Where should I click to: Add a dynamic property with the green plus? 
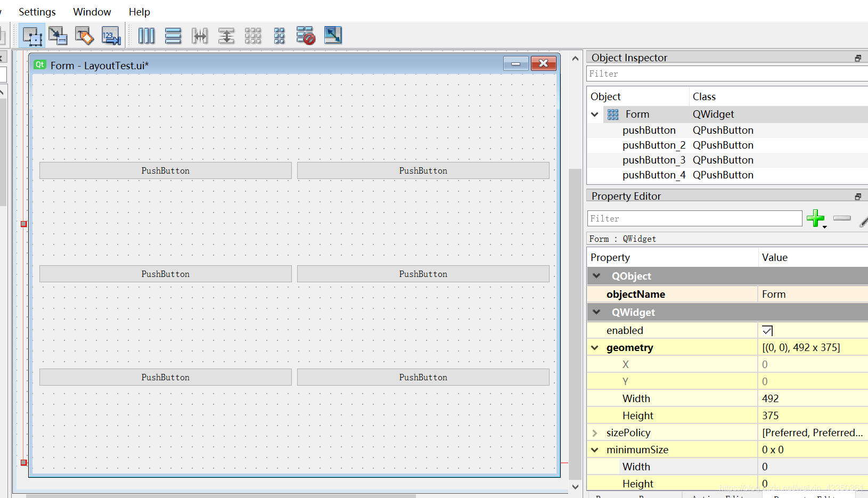(x=816, y=218)
